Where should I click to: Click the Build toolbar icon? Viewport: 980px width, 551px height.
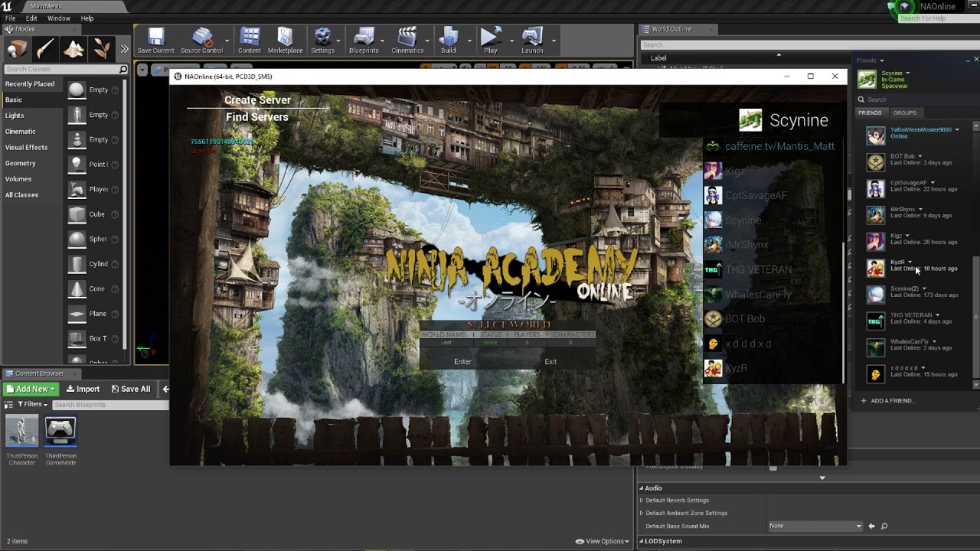[x=450, y=37]
